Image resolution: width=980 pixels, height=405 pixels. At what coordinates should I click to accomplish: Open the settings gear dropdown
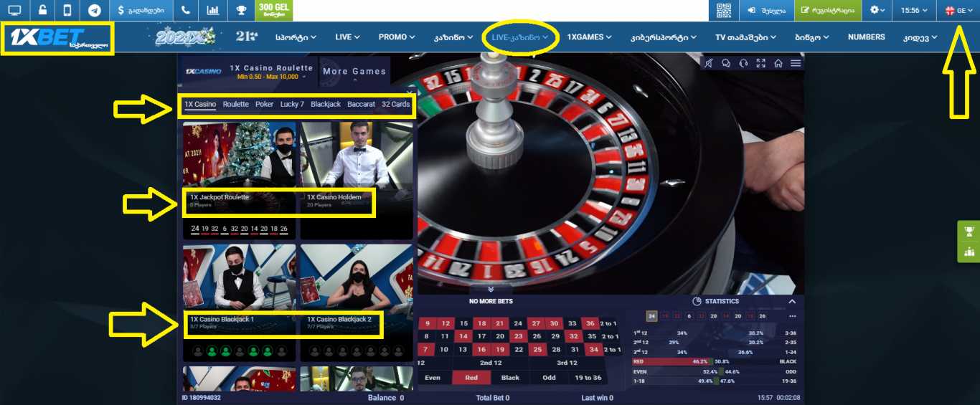877,11
